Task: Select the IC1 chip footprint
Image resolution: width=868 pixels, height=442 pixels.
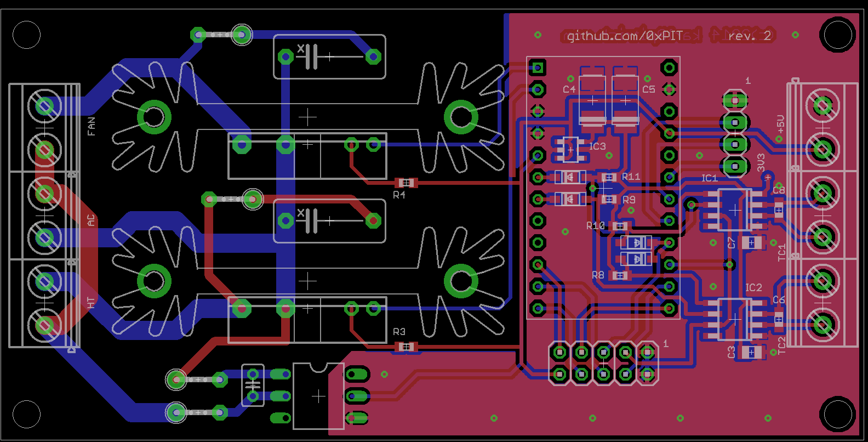Action: (734, 209)
